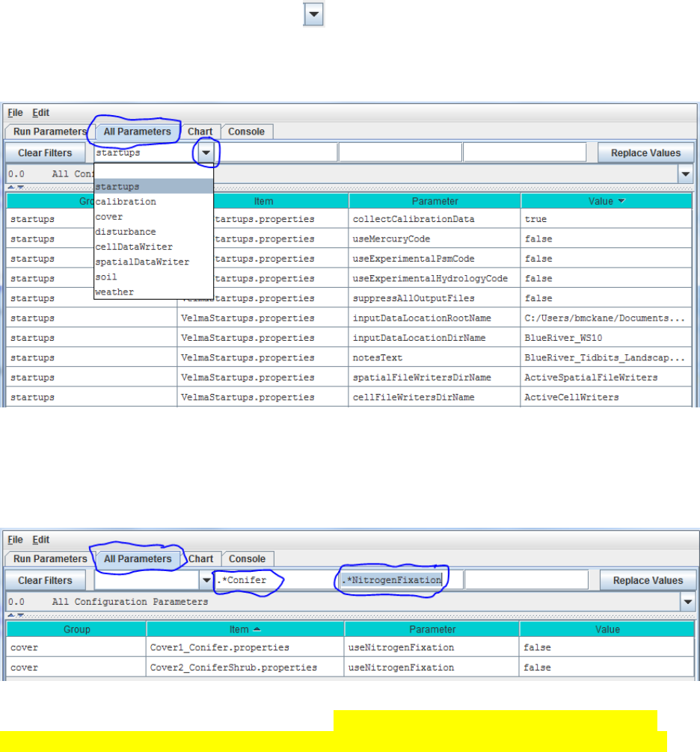Click the Item column header in upper table
Viewport: 700px width, 752px height.
[x=263, y=201]
